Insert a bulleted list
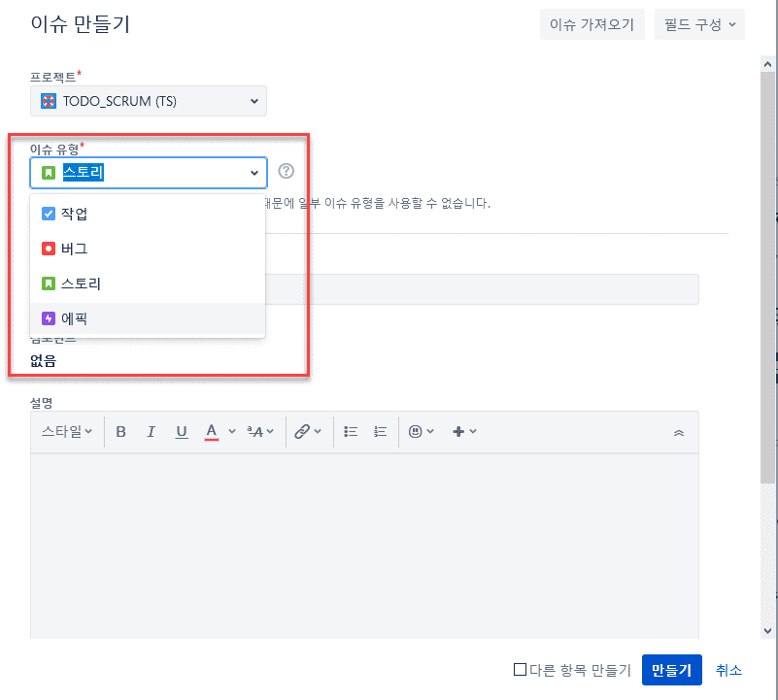This screenshot has height=700, width=778. tap(351, 432)
